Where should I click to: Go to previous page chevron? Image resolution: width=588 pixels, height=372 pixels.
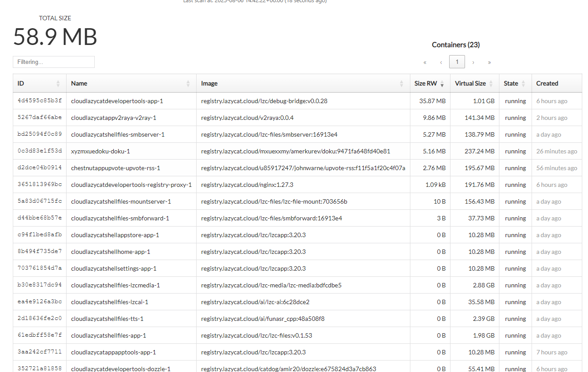click(x=441, y=62)
